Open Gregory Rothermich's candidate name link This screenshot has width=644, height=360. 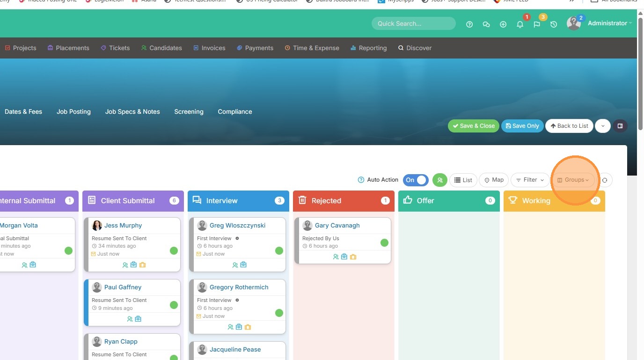[239, 287]
